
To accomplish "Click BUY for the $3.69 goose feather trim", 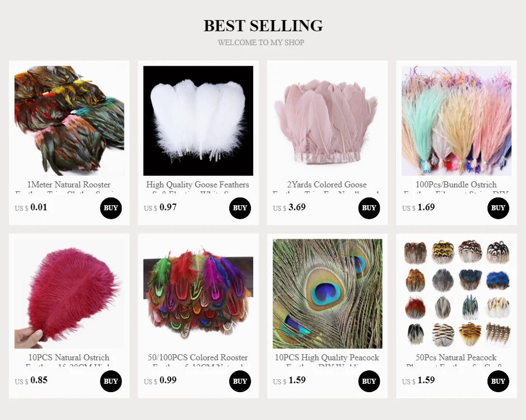I will pos(369,208).
